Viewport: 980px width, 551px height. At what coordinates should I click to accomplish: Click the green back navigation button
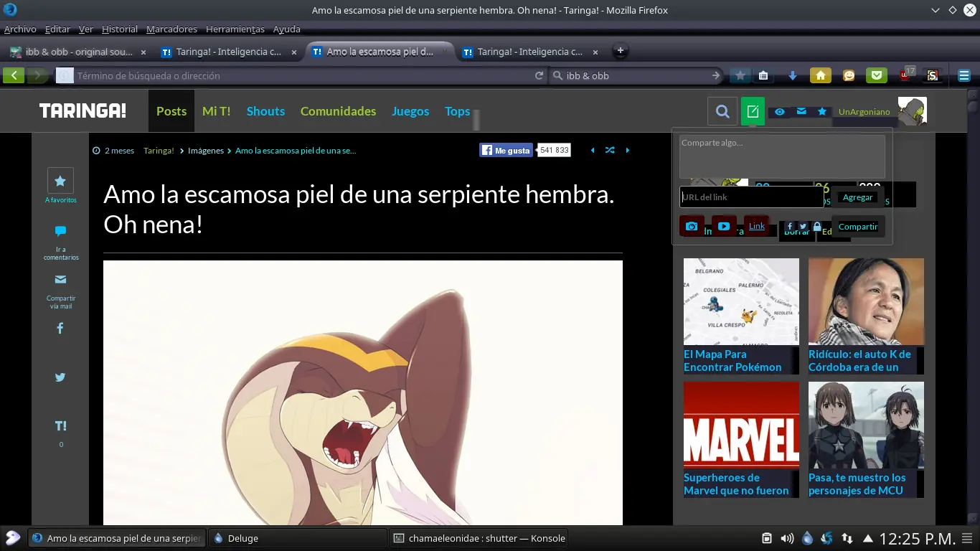click(x=14, y=75)
